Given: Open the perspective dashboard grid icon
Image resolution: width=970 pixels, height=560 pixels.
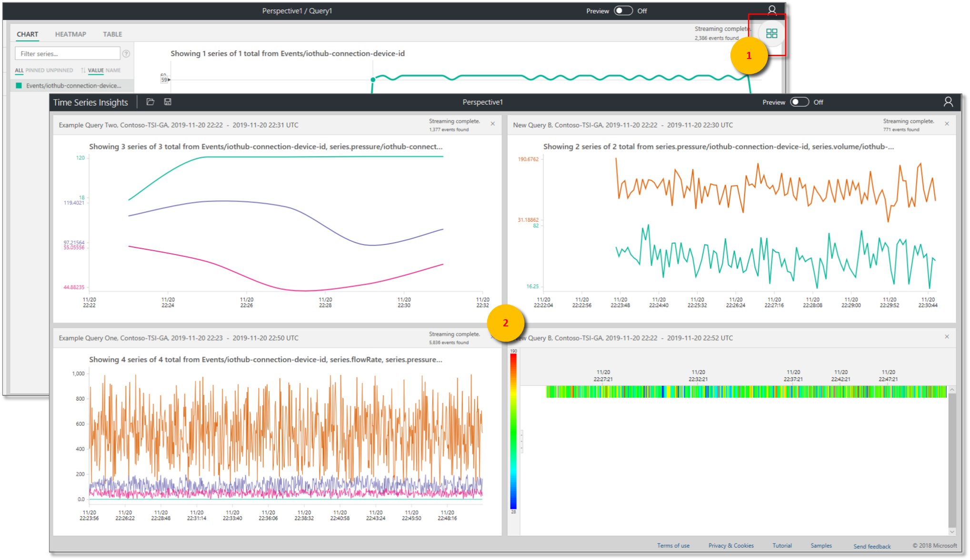Looking at the screenshot, I should click(x=771, y=33).
